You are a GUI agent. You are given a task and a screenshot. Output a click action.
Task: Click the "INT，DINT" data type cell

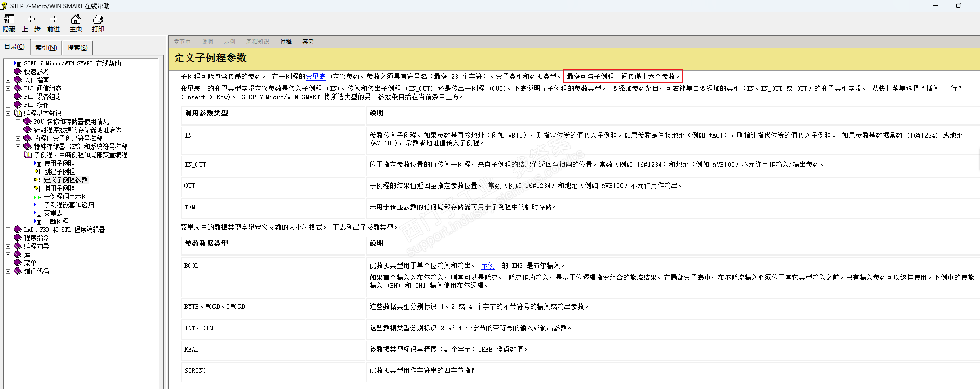point(273,328)
